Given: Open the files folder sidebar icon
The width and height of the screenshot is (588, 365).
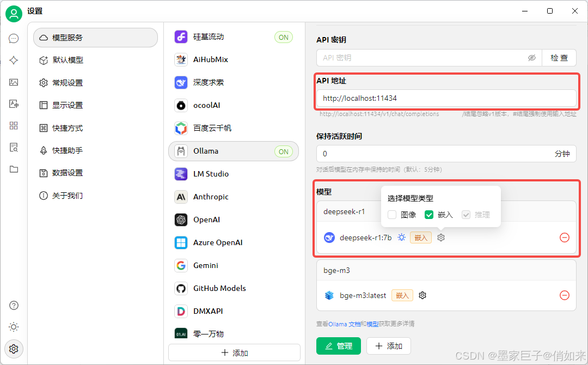Looking at the screenshot, I should pos(14,169).
